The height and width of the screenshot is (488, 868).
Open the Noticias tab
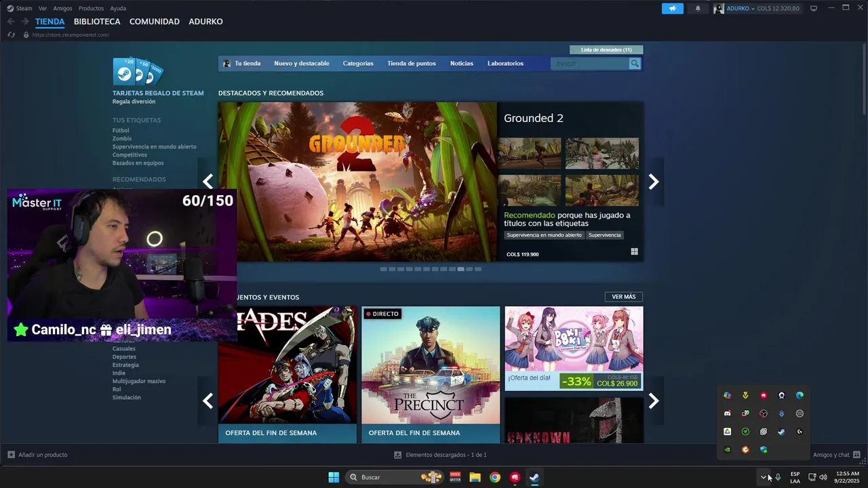(x=462, y=64)
